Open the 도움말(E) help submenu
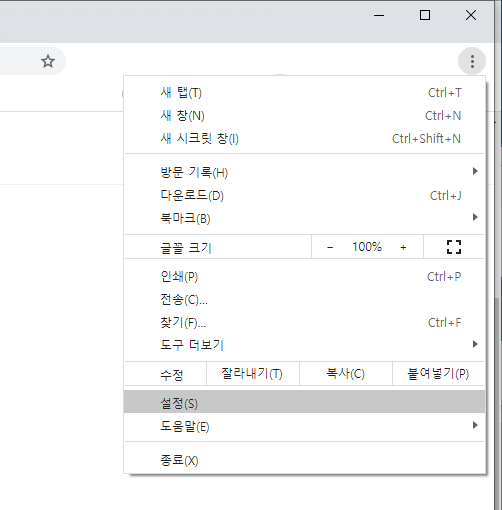The height and width of the screenshot is (510, 502). (x=304, y=426)
